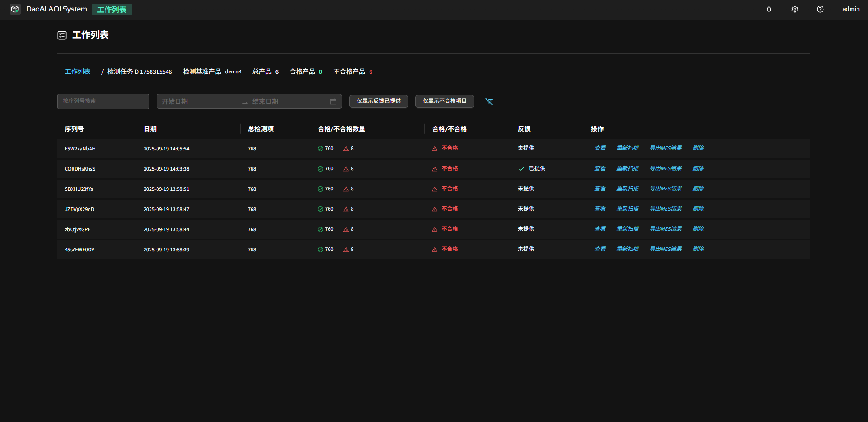Screen dimensions: 868x422
Task: Click the work list checklist heading icon
Action: pyautogui.click(x=62, y=35)
